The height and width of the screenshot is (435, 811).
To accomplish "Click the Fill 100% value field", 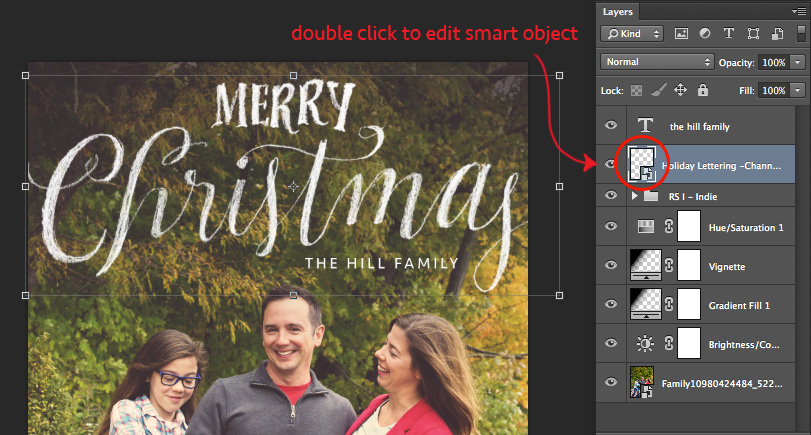I will click(774, 90).
